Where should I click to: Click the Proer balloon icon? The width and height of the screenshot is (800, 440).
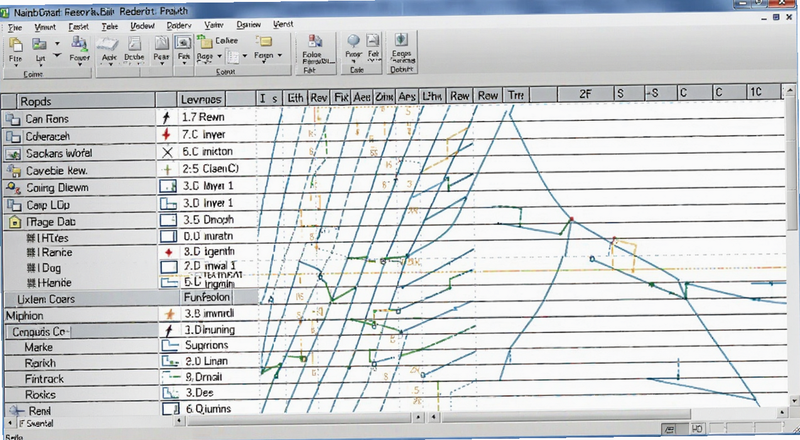coord(353,41)
